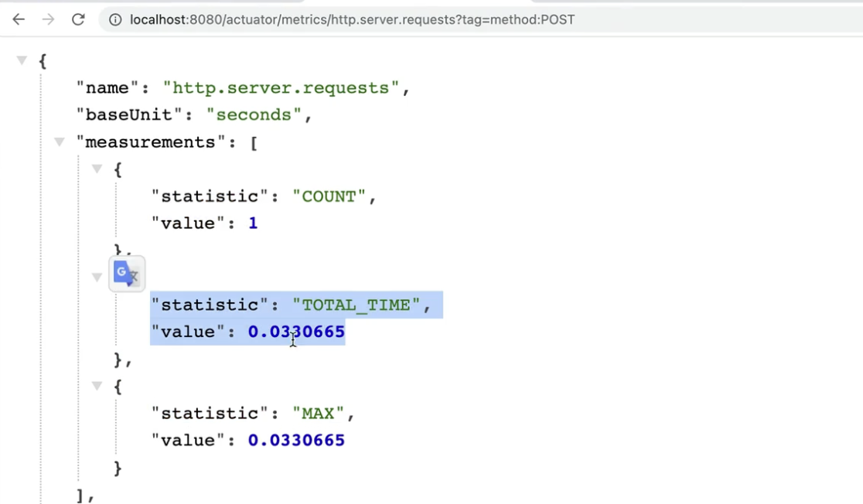Click the "COUNT" statistic value

[329, 196]
